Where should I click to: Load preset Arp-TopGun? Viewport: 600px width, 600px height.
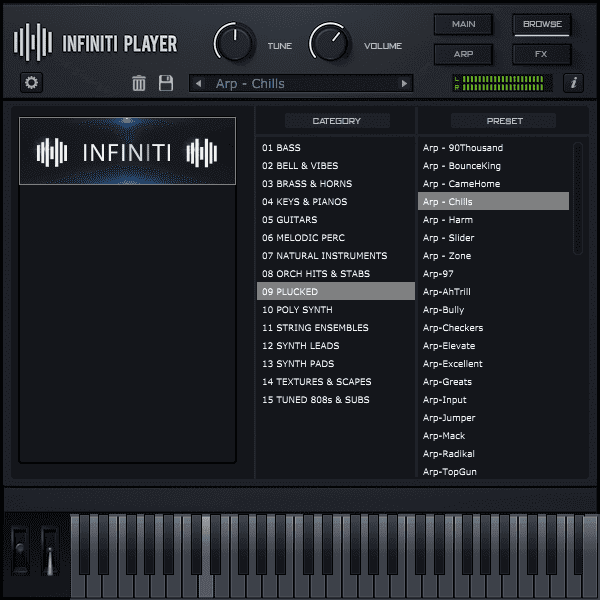(494, 471)
